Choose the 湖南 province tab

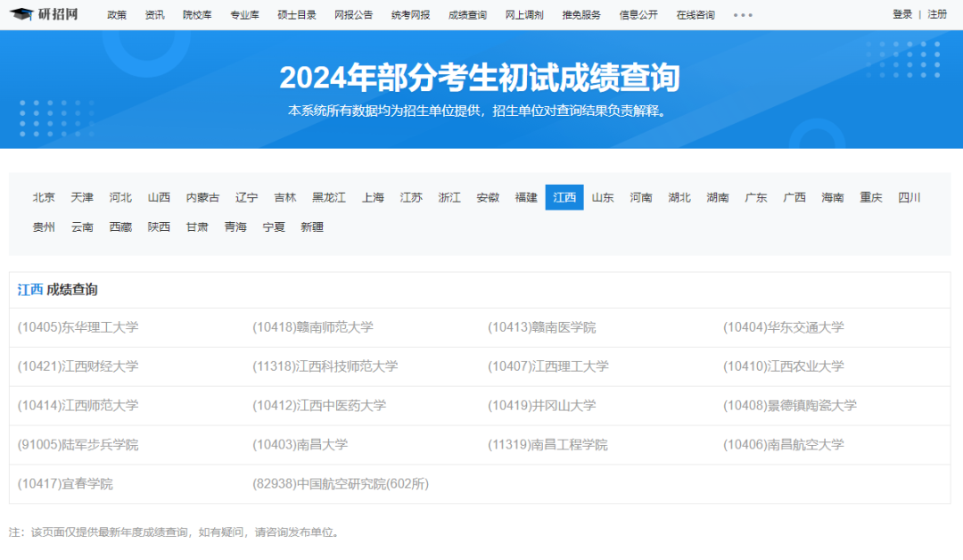tap(718, 197)
